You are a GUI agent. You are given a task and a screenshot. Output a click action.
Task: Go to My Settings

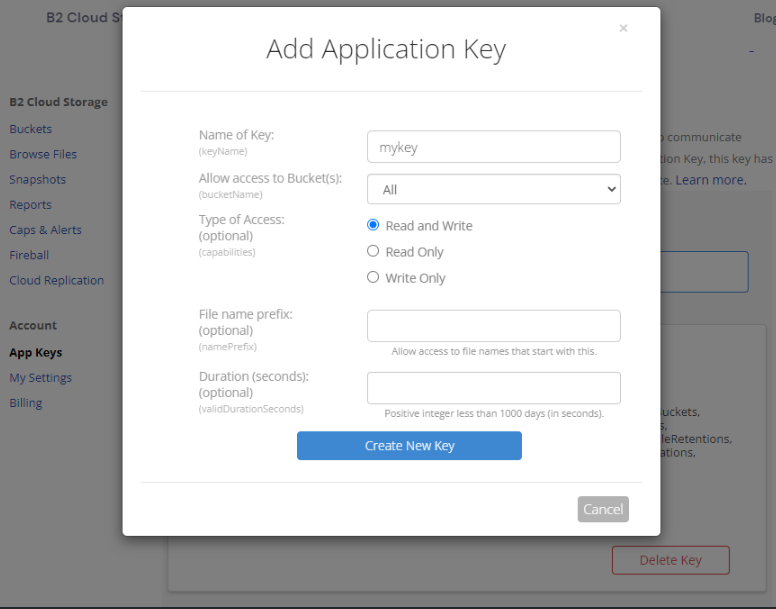pyautogui.click(x=41, y=378)
